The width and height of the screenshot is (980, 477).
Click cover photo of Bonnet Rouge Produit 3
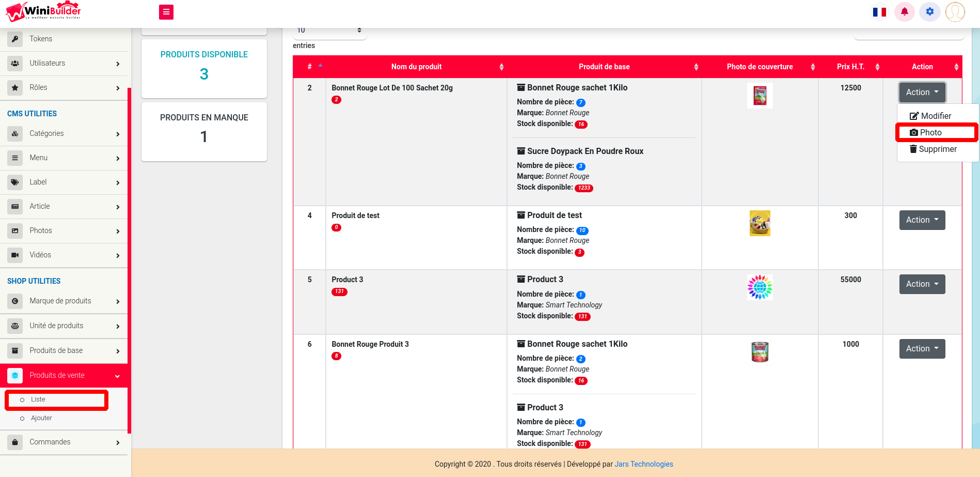(760, 352)
